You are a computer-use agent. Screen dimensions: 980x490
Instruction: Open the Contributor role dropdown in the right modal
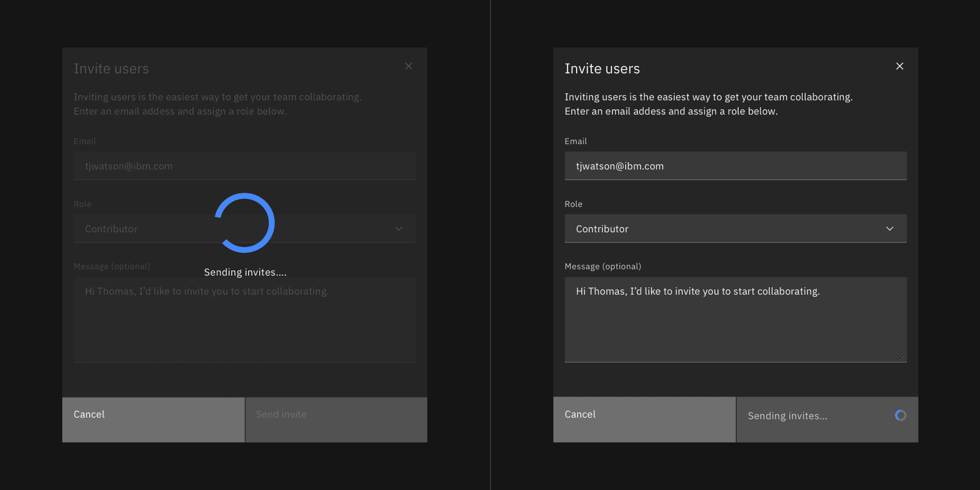(735, 229)
